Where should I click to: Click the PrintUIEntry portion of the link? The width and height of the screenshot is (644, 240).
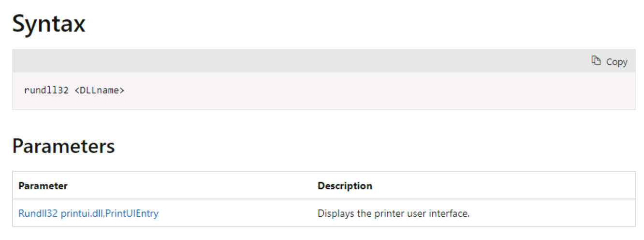pyautogui.click(x=132, y=213)
